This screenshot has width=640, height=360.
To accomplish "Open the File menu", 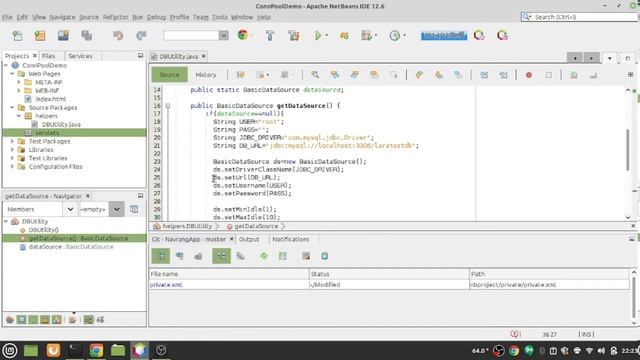I will click(x=7, y=17).
